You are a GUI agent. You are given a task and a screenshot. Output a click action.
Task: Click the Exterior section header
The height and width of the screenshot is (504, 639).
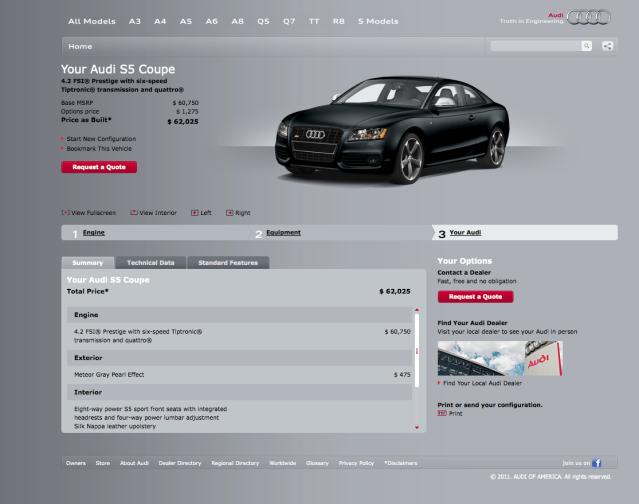tap(240, 358)
